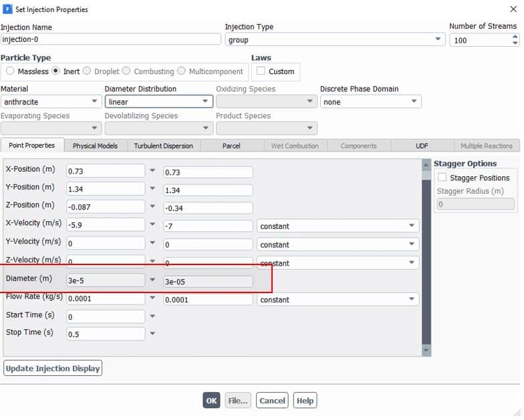Expand the Diameter Distribution dropdown
Image resolution: width=524 pixels, height=420 pixels.
[x=159, y=101]
